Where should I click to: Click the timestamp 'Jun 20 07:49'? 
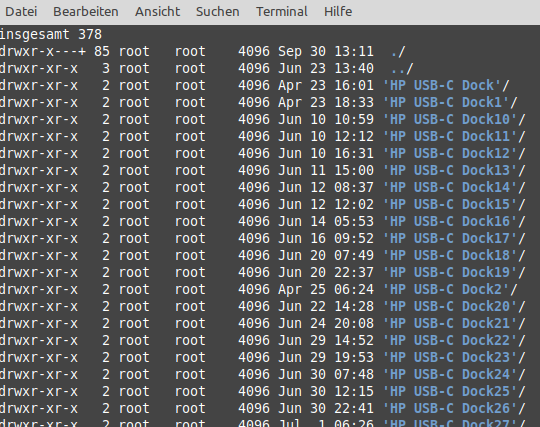[326, 256]
